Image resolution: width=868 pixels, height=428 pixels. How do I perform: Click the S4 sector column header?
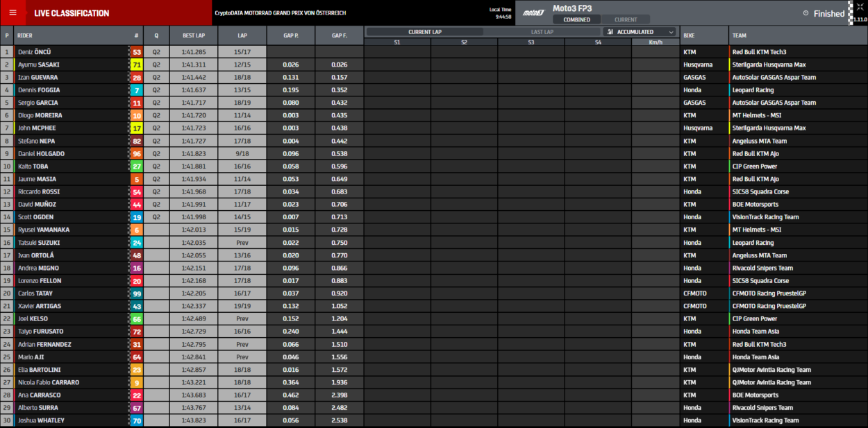click(x=598, y=42)
